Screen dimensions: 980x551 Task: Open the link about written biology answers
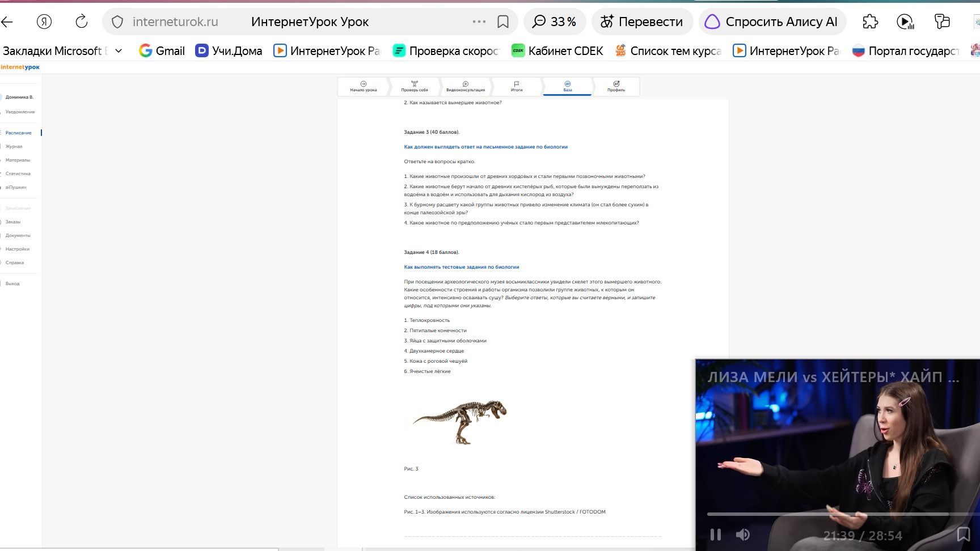(485, 147)
